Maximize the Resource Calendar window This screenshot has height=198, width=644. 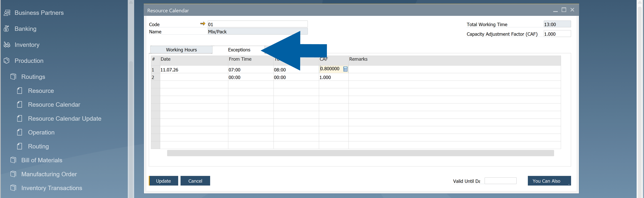click(x=564, y=10)
